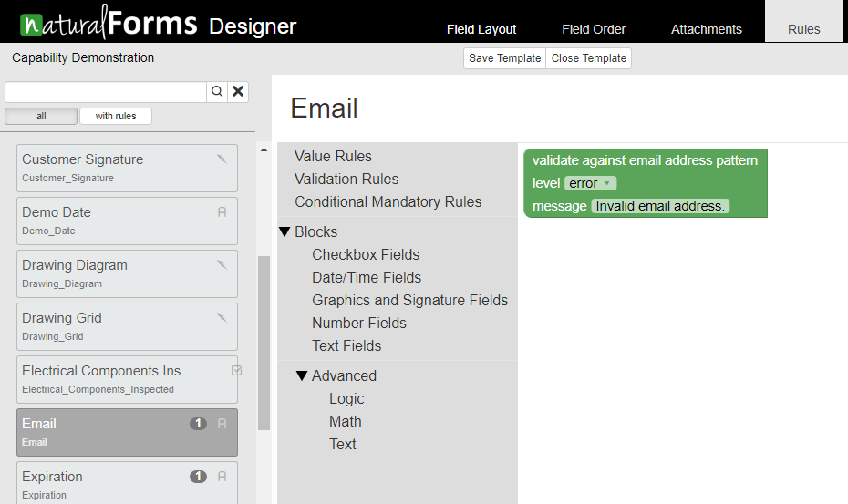Click text-field icon on Email row
Image resolution: width=848 pixels, height=504 pixels.
click(222, 424)
